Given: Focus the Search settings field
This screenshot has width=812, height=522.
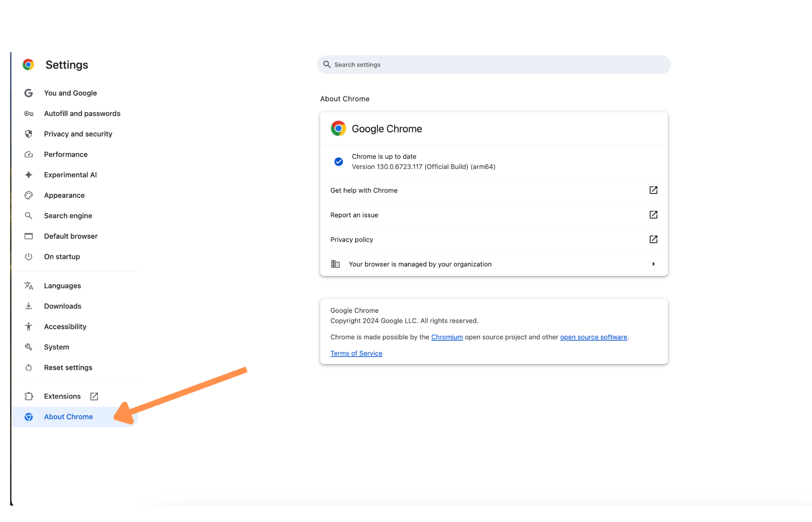Looking at the screenshot, I should (x=494, y=64).
